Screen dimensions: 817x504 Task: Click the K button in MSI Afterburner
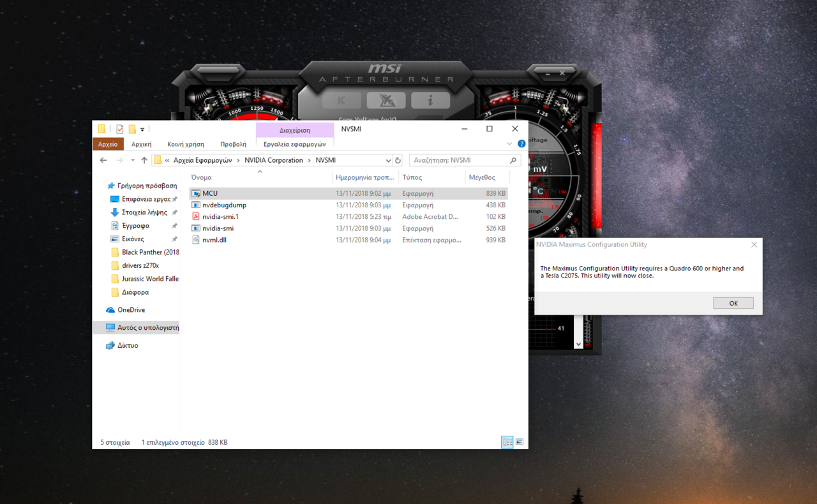[x=341, y=100]
